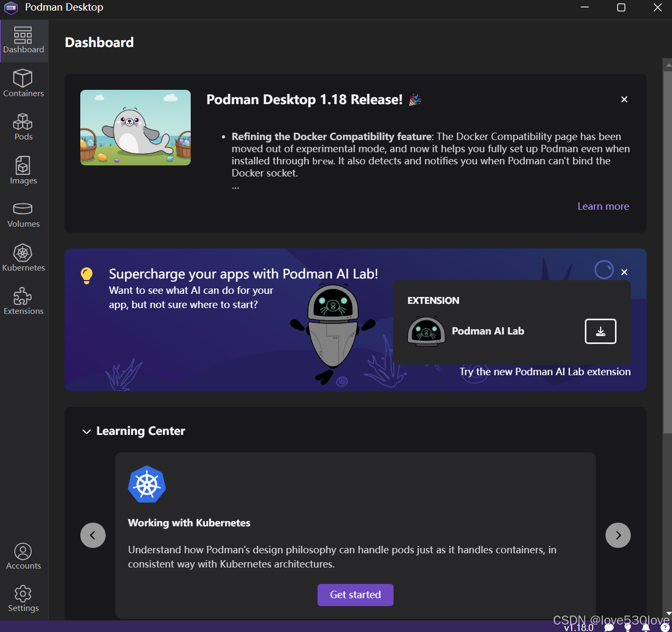Click Get started for Kubernetes guide
Viewport: 672px width, 632px height.
pyautogui.click(x=356, y=595)
